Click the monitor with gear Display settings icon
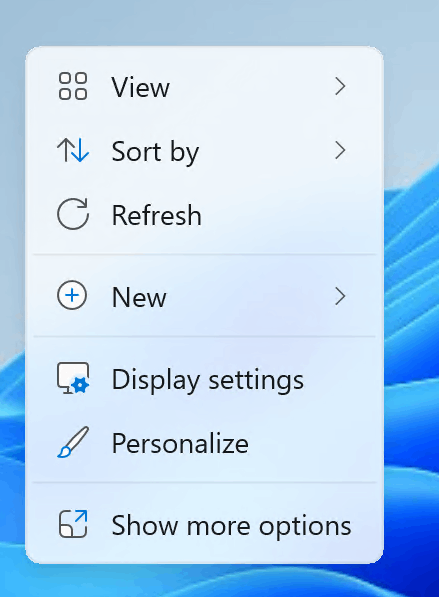 pos(73,378)
